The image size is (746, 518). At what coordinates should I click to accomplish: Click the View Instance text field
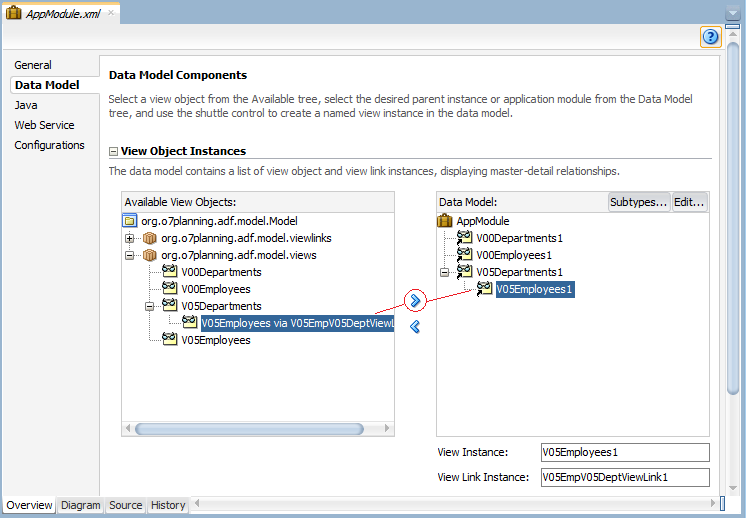click(625, 452)
